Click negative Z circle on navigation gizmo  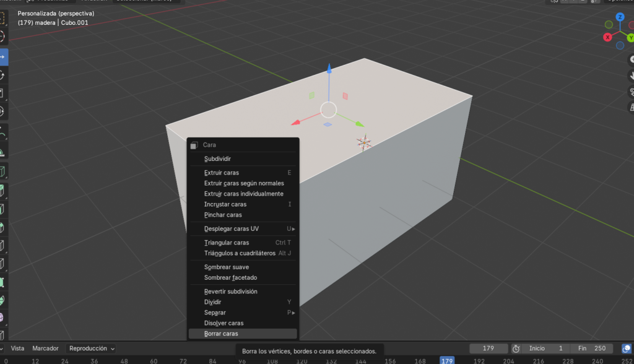[x=620, y=46]
